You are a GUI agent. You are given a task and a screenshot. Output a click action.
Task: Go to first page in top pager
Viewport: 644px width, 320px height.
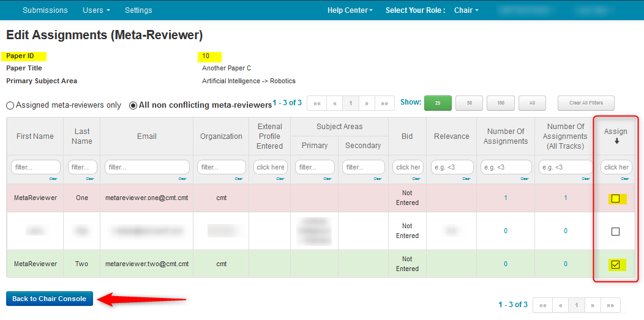point(316,103)
